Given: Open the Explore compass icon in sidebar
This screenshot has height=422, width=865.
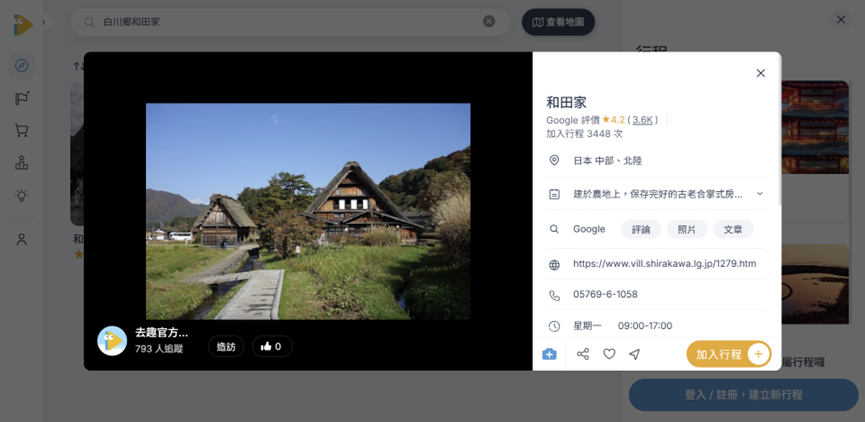Looking at the screenshot, I should pos(22,66).
